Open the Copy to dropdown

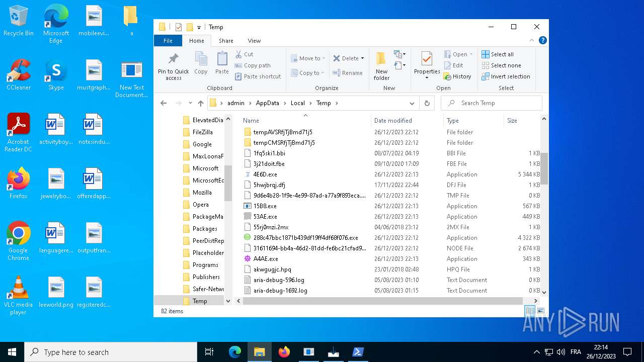click(307, 73)
